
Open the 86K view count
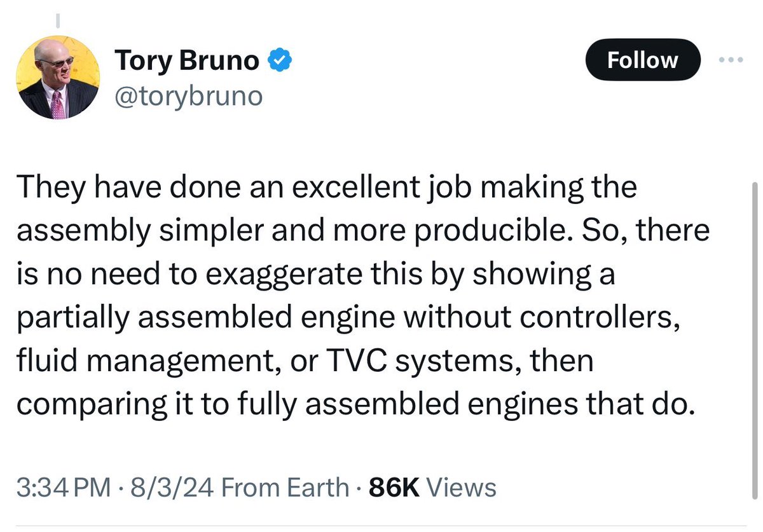coord(394,488)
